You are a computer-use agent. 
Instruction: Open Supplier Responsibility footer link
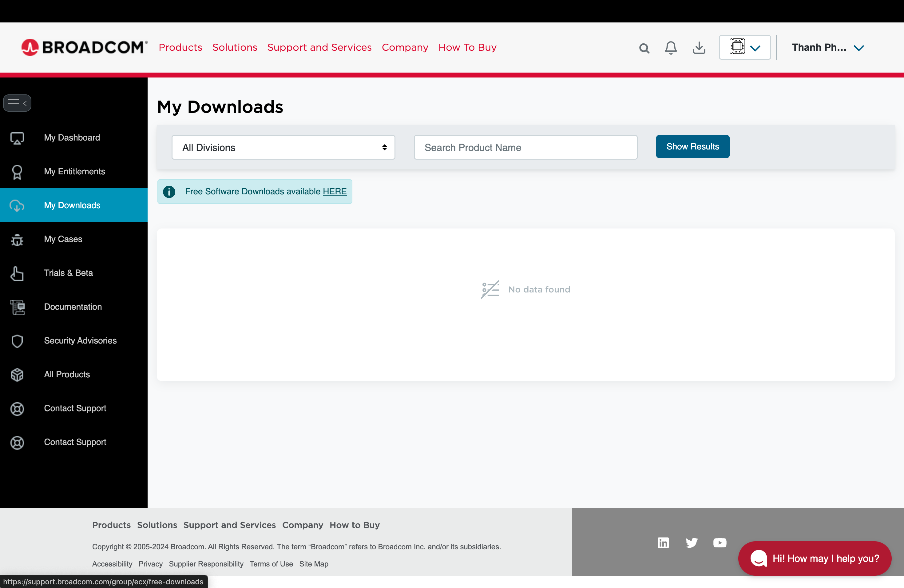(206, 564)
